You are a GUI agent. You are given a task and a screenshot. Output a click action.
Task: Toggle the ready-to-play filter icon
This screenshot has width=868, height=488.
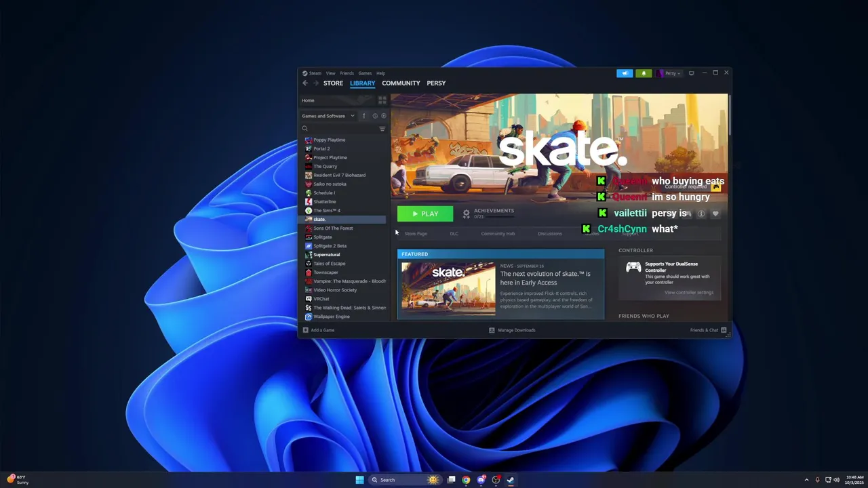pos(384,116)
